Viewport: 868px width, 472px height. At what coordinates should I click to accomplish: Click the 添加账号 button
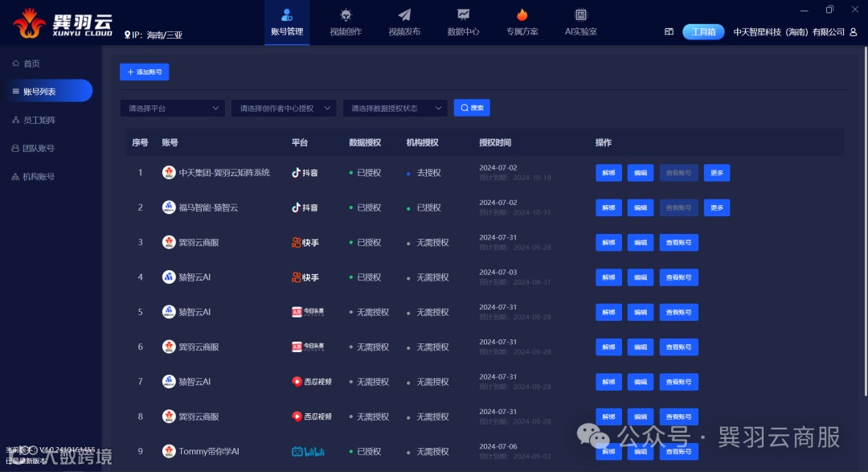click(x=145, y=72)
